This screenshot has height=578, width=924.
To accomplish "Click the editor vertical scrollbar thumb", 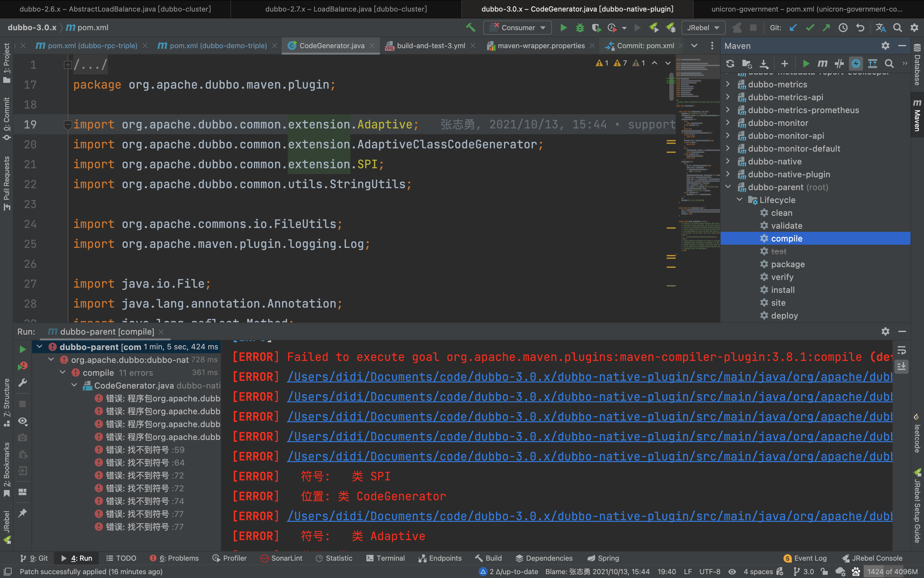I will (671, 86).
